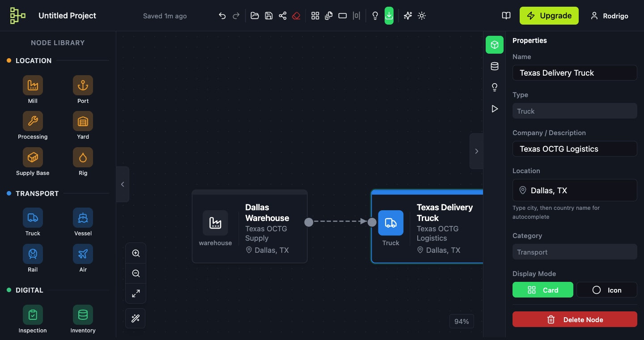Enable Card display mode

[543, 290]
